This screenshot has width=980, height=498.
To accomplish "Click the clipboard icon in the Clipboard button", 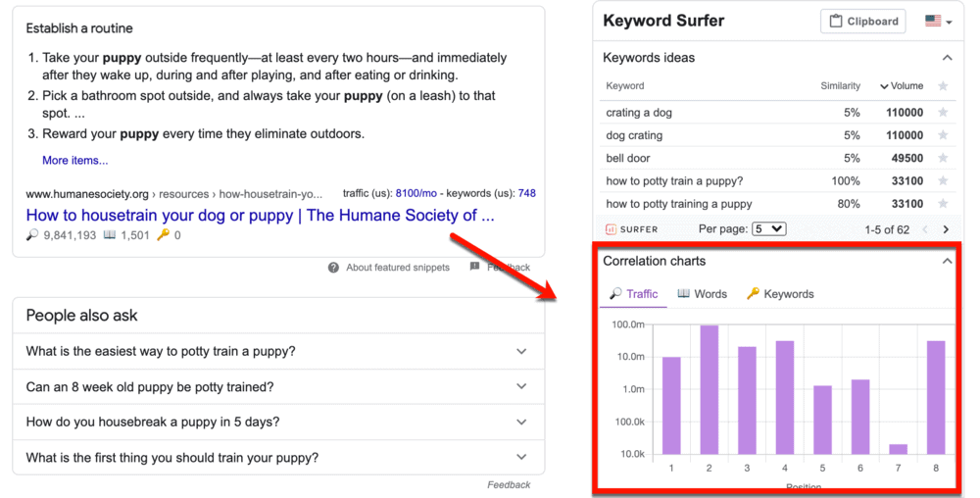I will [x=836, y=22].
